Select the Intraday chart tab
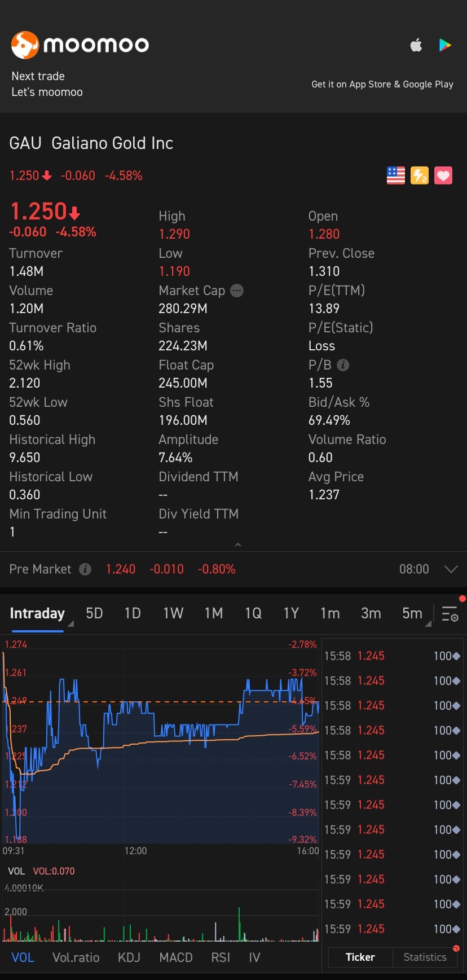 tap(37, 613)
